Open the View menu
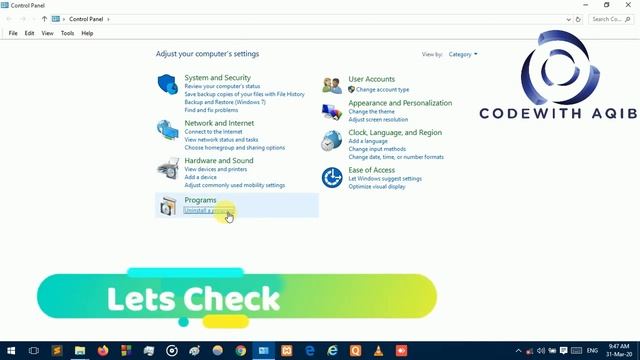Screen dimensions: 640x360 point(47,33)
